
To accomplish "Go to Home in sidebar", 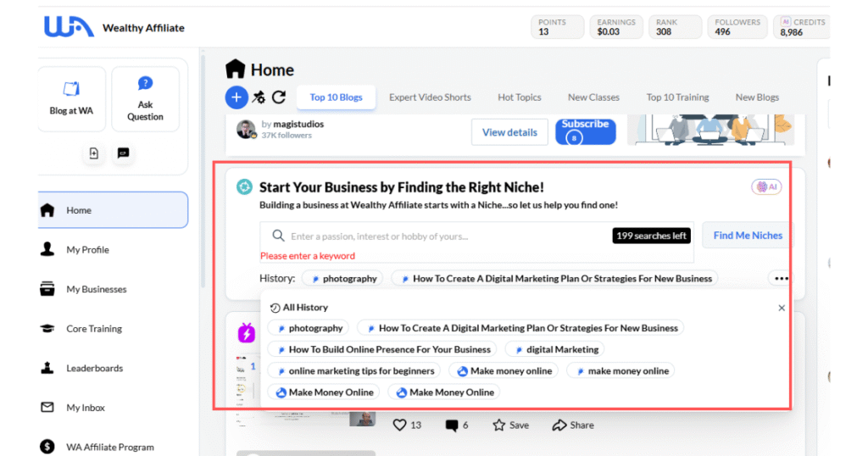I will pyautogui.click(x=113, y=210).
